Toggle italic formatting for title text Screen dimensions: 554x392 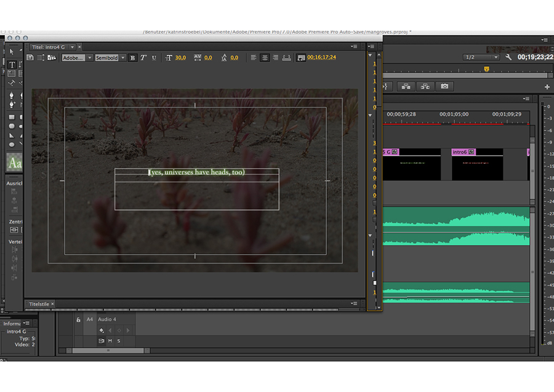point(143,57)
